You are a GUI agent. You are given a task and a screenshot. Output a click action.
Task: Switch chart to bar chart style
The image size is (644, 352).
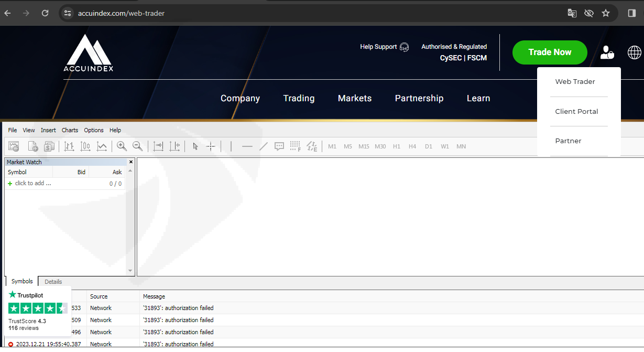pyautogui.click(x=69, y=146)
